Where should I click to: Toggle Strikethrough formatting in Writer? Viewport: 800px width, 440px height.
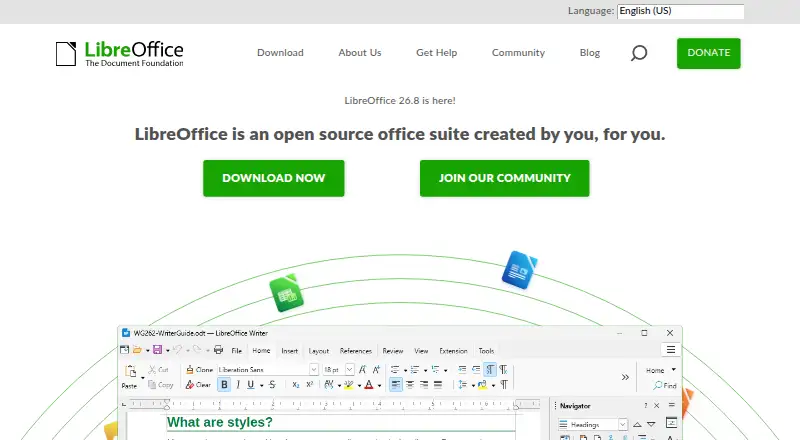click(272, 385)
